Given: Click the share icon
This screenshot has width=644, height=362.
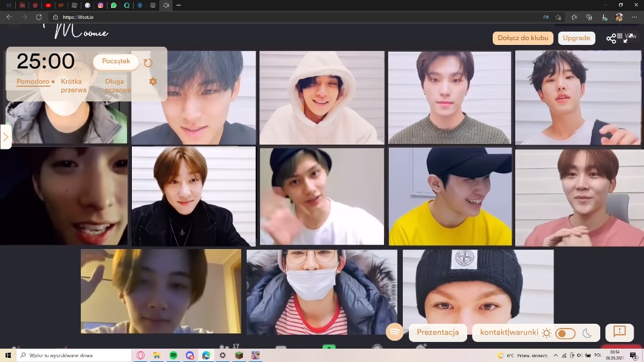Looking at the screenshot, I should [x=611, y=39].
